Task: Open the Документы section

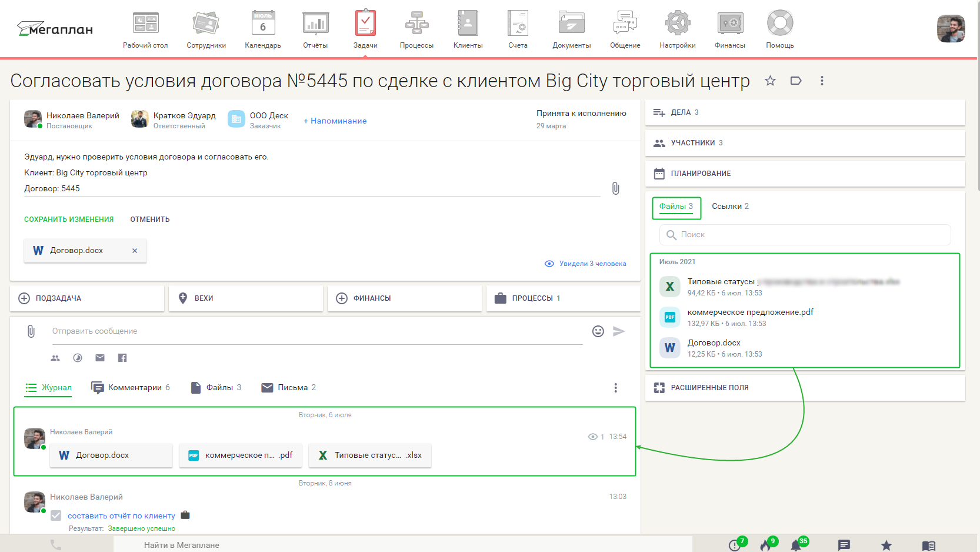Action: click(x=571, y=30)
